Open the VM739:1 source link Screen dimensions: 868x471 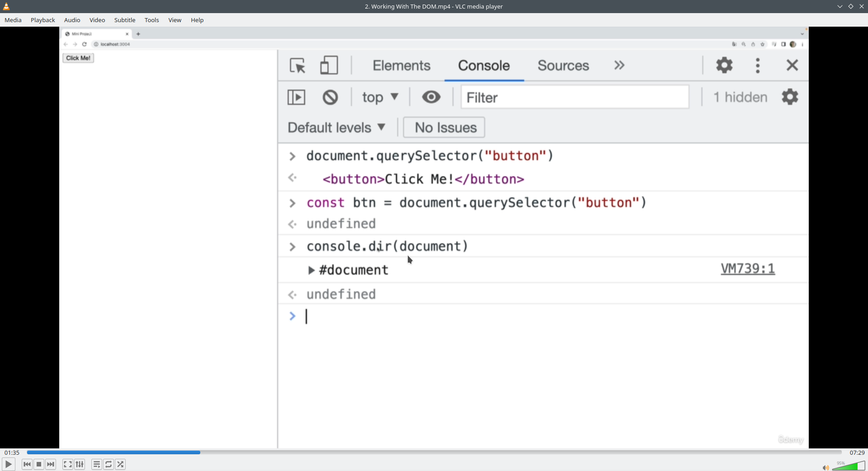click(748, 269)
